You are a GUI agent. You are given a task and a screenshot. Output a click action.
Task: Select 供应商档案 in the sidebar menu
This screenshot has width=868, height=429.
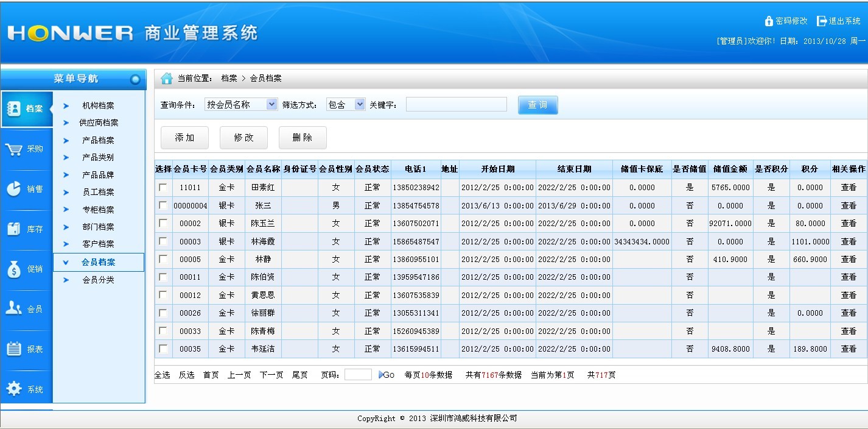point(99,123)
